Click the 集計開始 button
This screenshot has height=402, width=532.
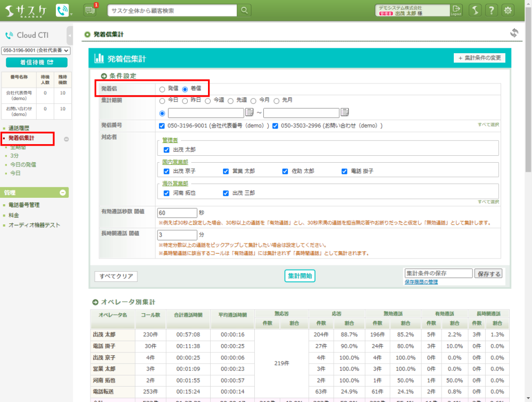(300, 275)
